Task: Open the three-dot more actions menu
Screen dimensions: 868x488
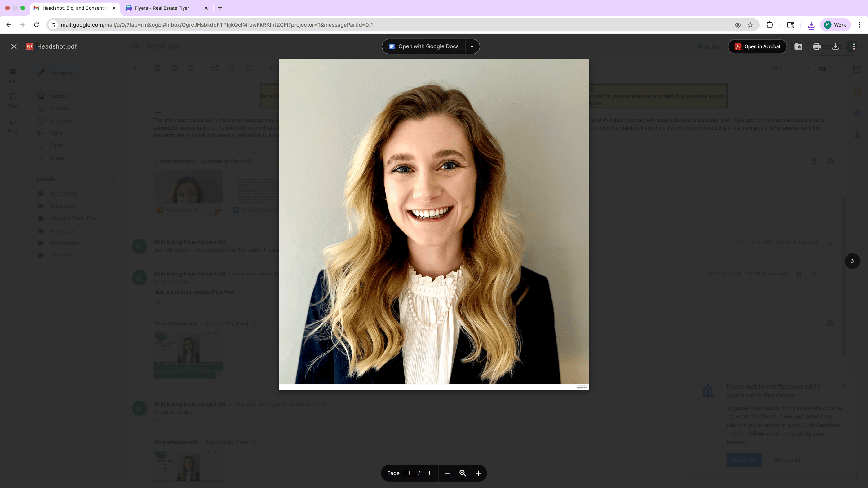Action: click(853, 46)
